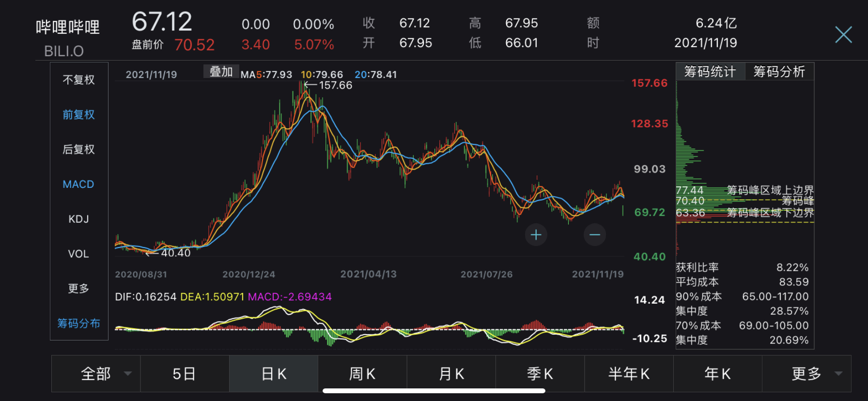The height and width of the screenshot is (401, 868).
Task: Click the turnover value 6.24亿
Action: [716, 23]
